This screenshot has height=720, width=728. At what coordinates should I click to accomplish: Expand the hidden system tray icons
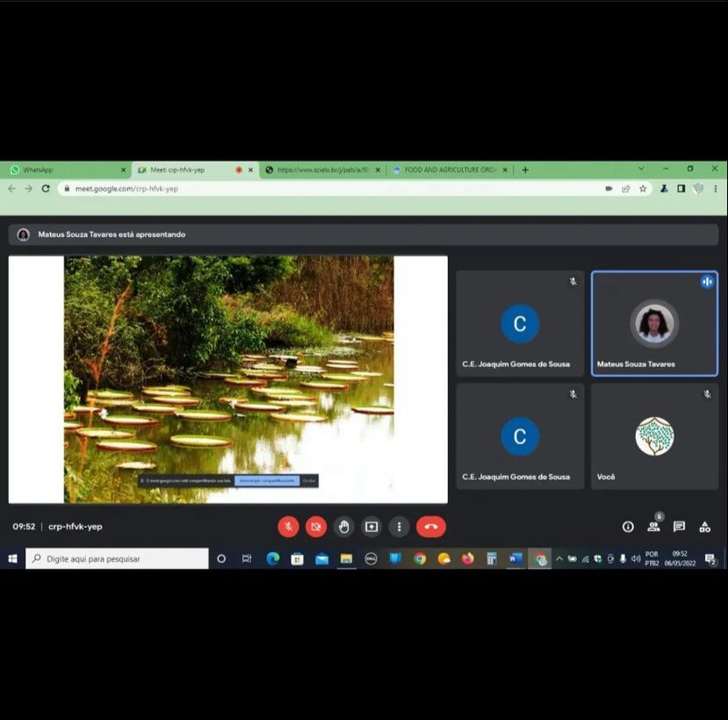point(559,558)
